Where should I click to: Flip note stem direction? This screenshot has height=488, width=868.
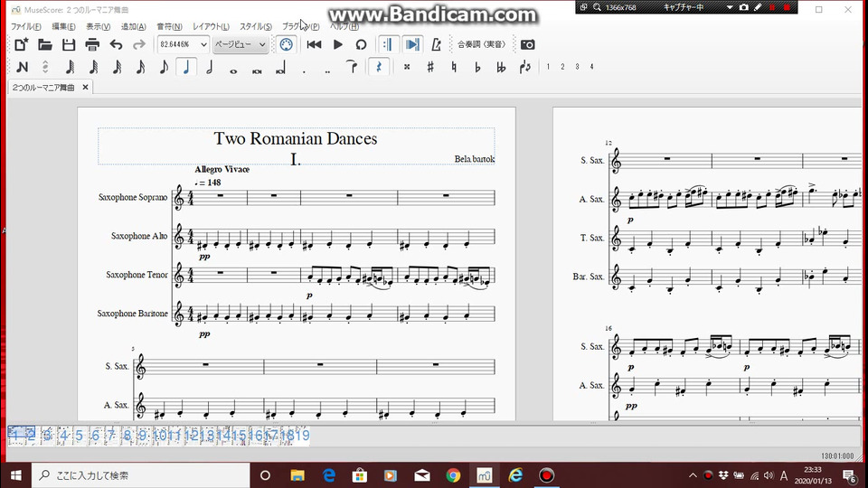(524, 67)
